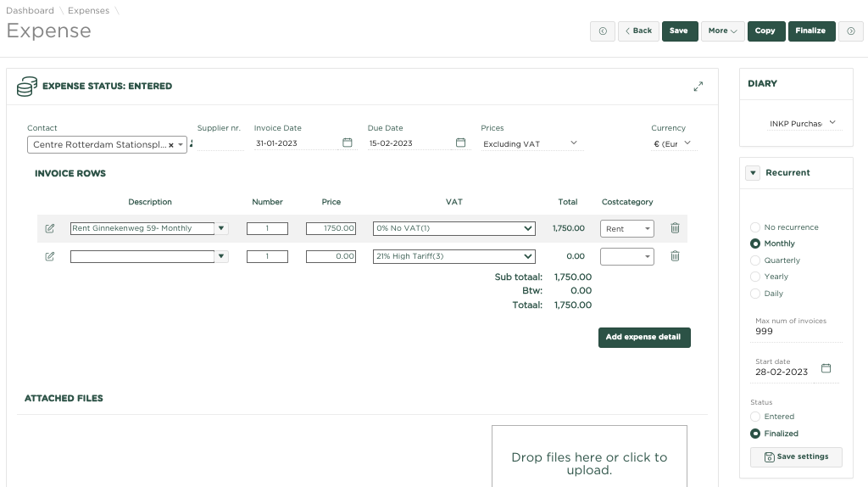868x487 pixels.
Task: Open the More menu
Action: tap(723, 31)
